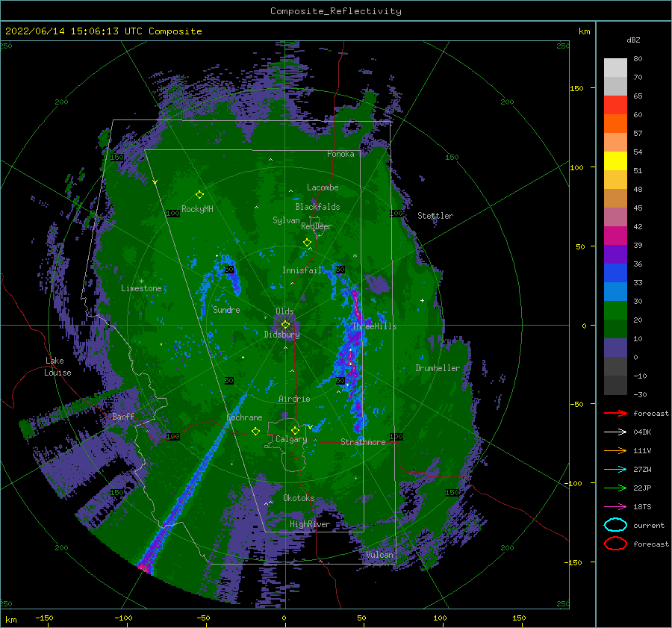
Task: Click the light gray 80 dBZ swatch
Action: 615,67
